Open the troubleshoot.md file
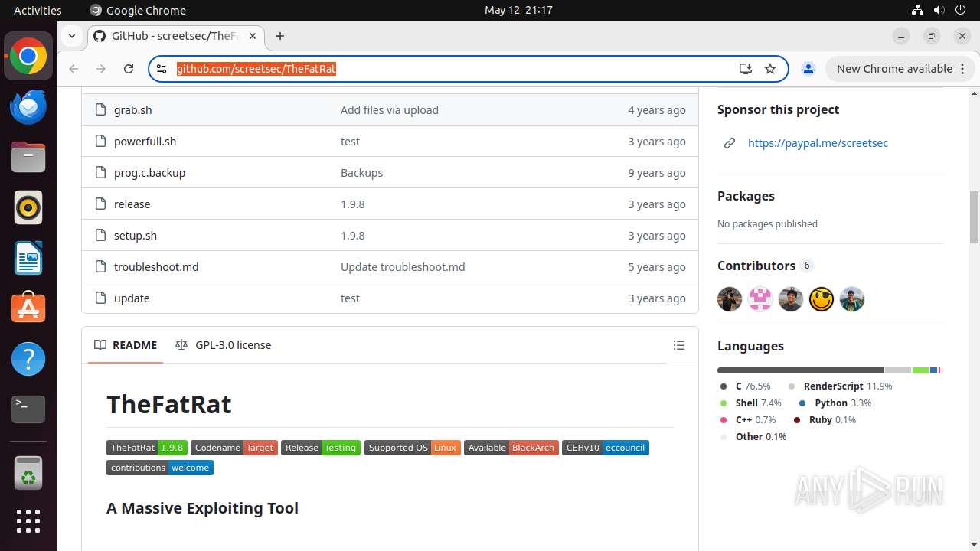 point(156,267)
